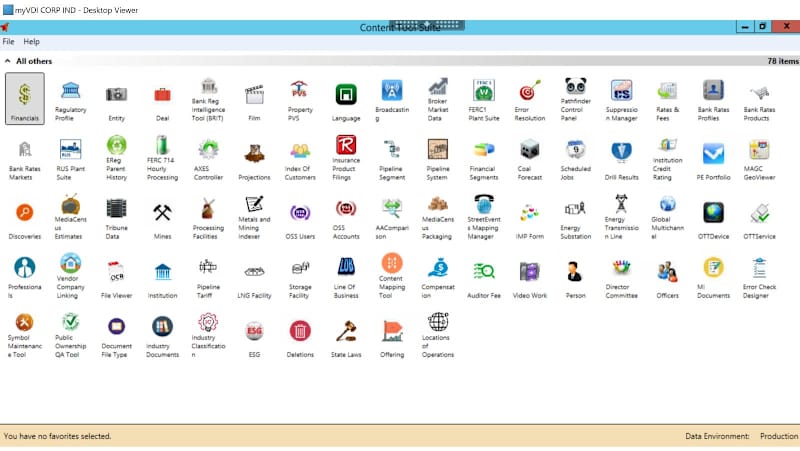Open Director Committee

[x=621, y=279]
